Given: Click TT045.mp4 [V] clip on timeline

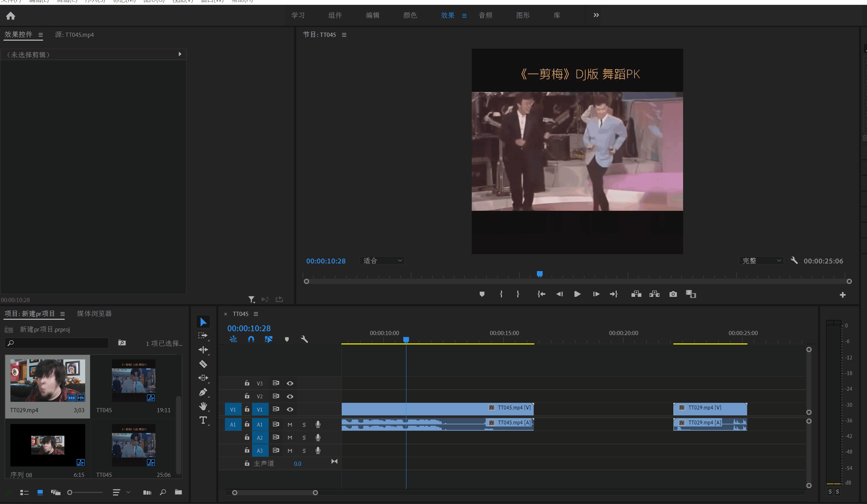Looking at the screenshot, I should click(x=437, y=409).
